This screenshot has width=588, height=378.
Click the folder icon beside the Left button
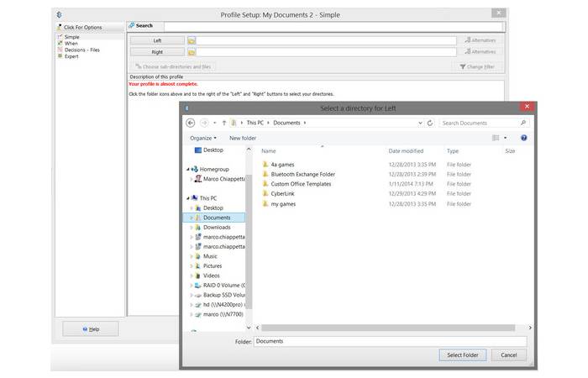(x=192, y=39)
